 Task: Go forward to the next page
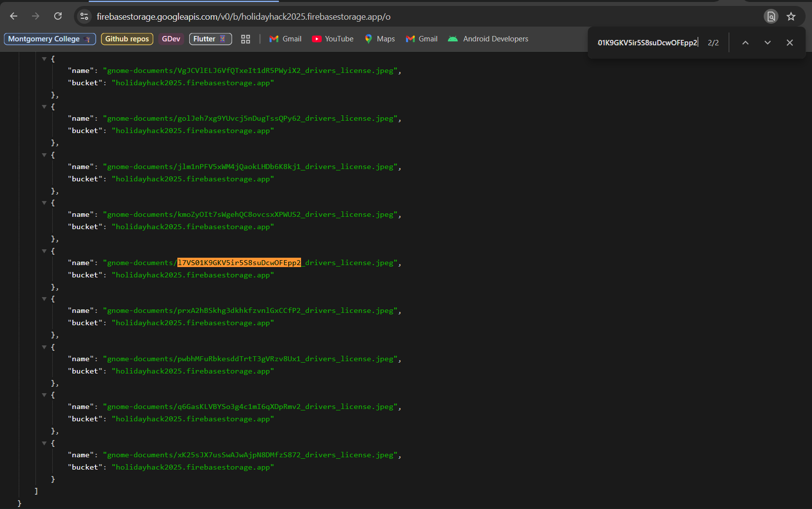(35, 16)
